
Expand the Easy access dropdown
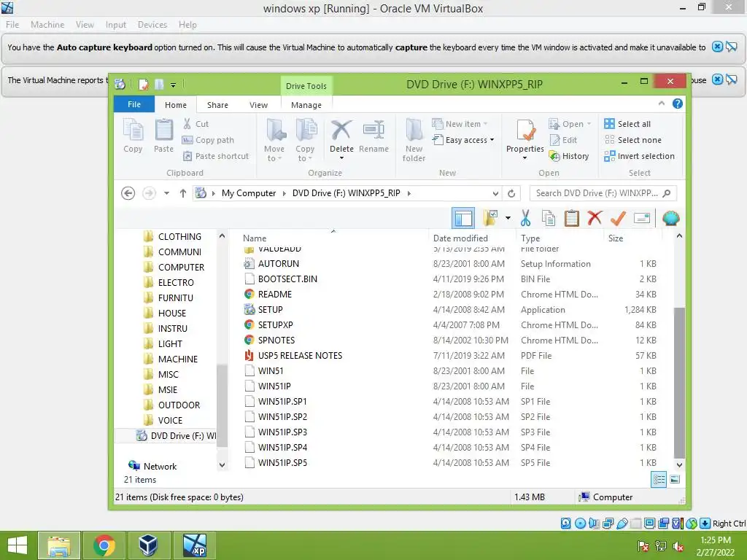coord(463,140)
